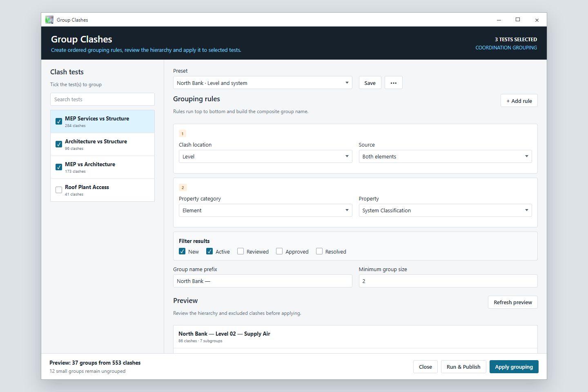Open the Property category dropdown showing Element
588x392 pixels.
tap(265, 210)
